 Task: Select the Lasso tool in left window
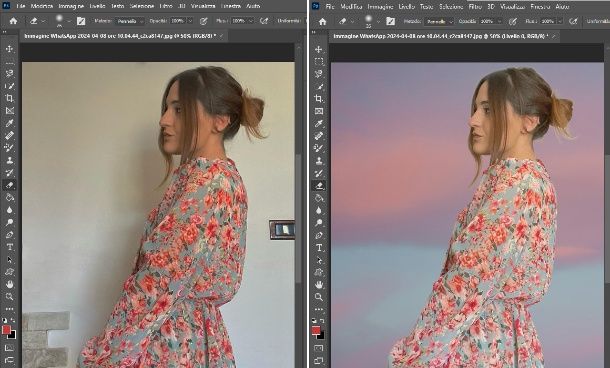(9, 74)
